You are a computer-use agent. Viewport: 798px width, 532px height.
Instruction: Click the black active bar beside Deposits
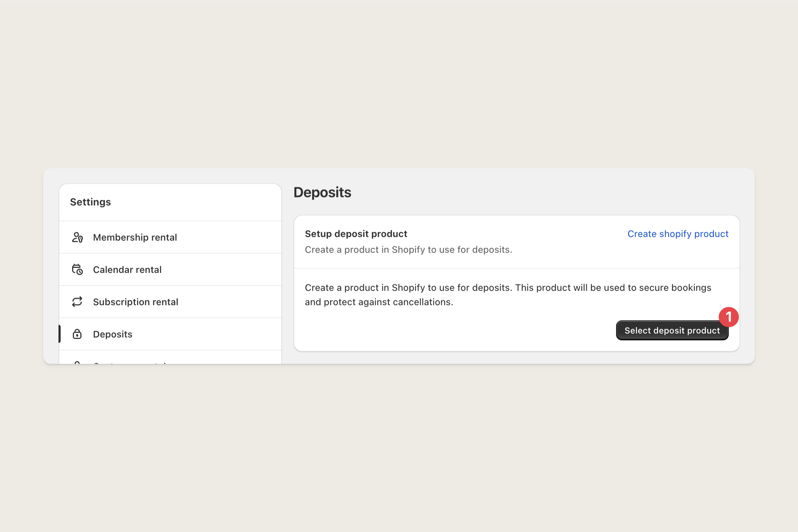click(x=60, y=334)
